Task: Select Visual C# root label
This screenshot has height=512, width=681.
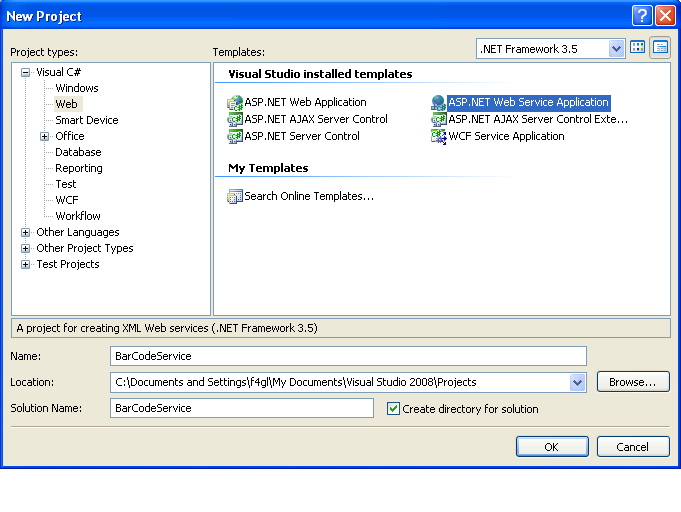Action: point(58,72)
